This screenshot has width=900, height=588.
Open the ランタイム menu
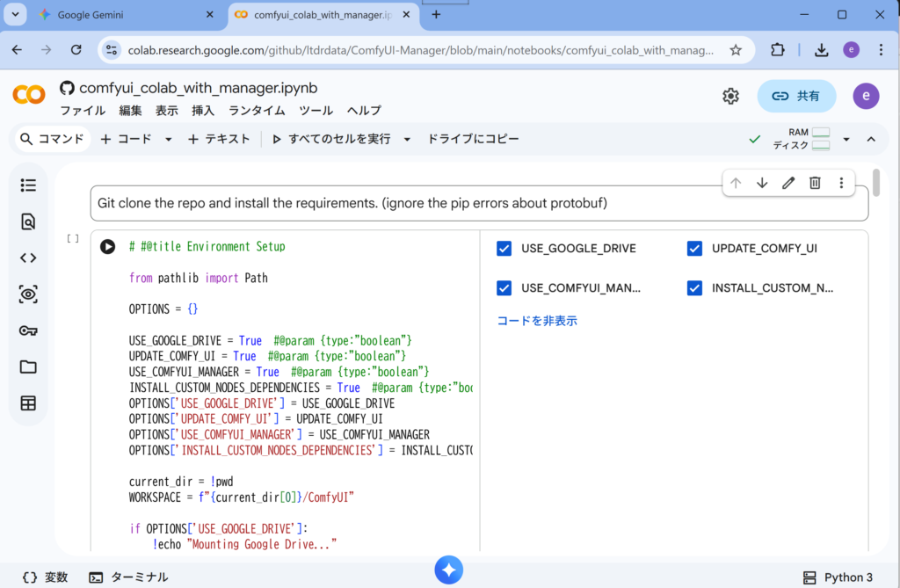click(x=257, y=111)
